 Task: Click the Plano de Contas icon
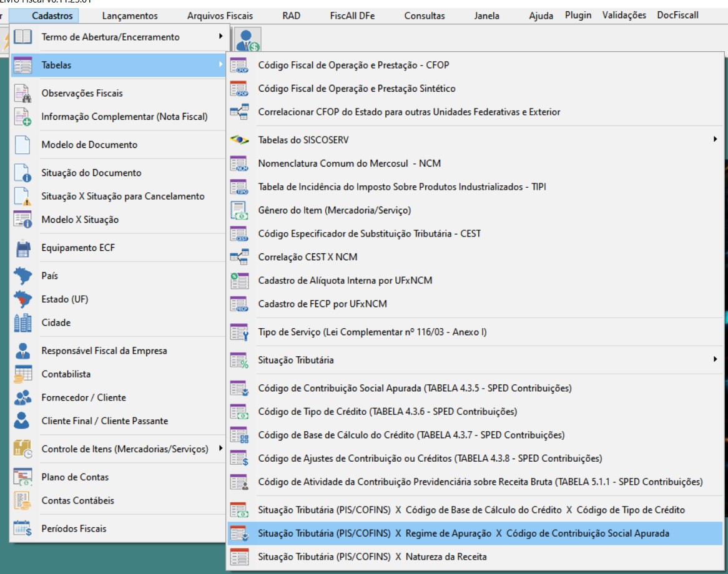tap(22, 477)
